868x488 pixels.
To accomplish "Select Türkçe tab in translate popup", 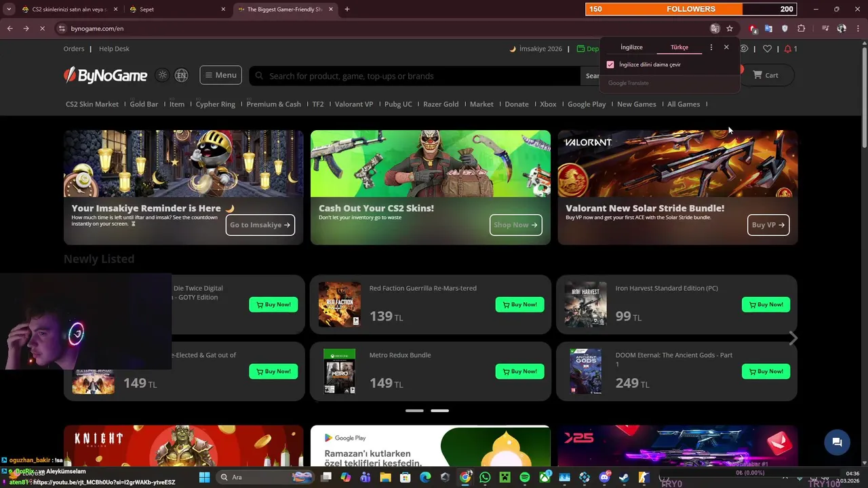I will pos(679,47).
